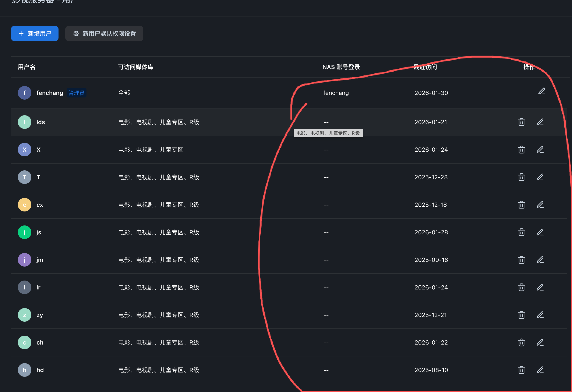Edit the jm user entry
Viewport: 572px width, 392px height.
point(540,260)
